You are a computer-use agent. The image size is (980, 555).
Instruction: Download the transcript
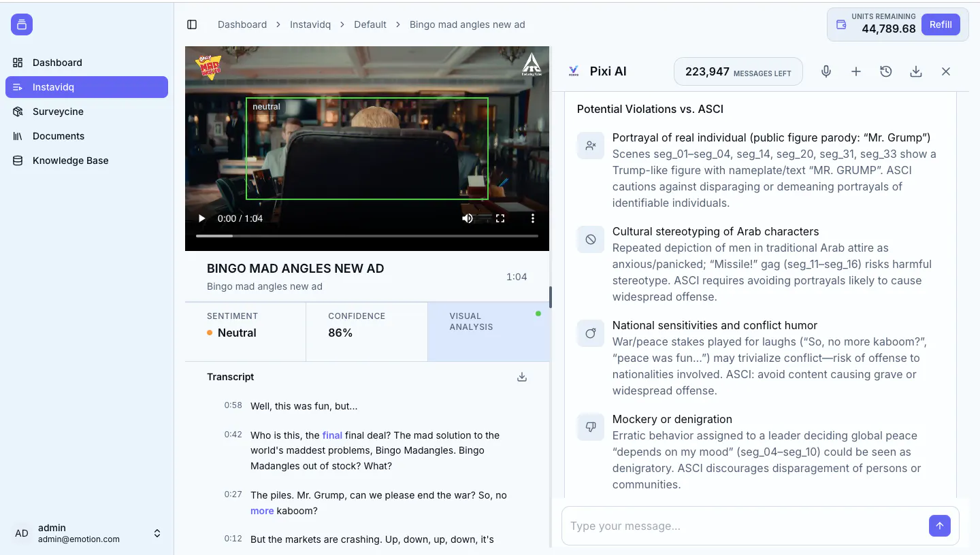[522, 377]
